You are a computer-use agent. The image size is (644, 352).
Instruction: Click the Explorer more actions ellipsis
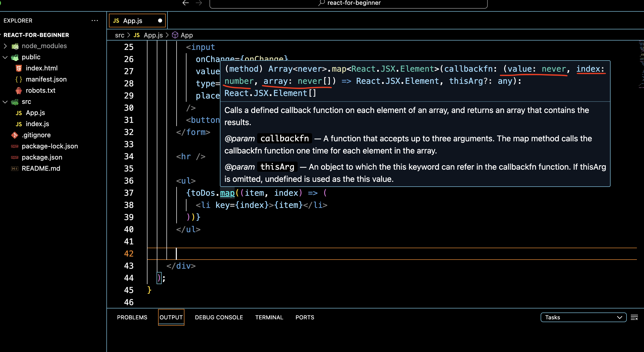pos(95,21)
